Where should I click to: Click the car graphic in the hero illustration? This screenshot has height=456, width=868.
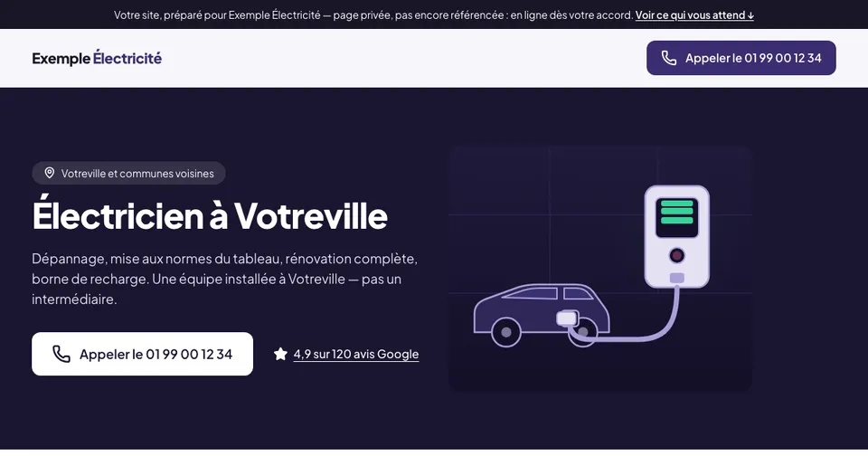click(542, 315)
